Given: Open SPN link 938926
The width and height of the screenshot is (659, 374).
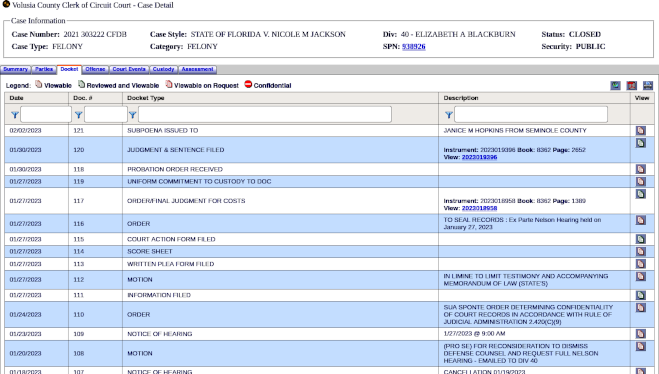Looking at the screenshot, I should (x=414, y=47).
